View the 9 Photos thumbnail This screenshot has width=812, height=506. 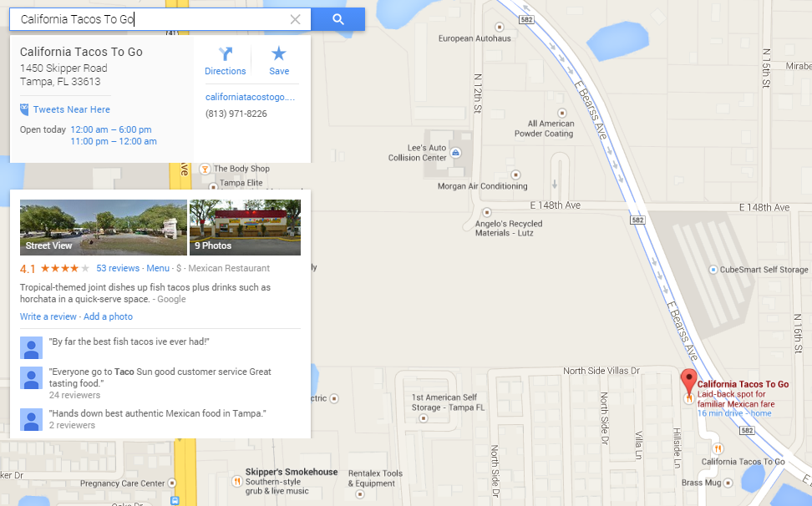245,228
